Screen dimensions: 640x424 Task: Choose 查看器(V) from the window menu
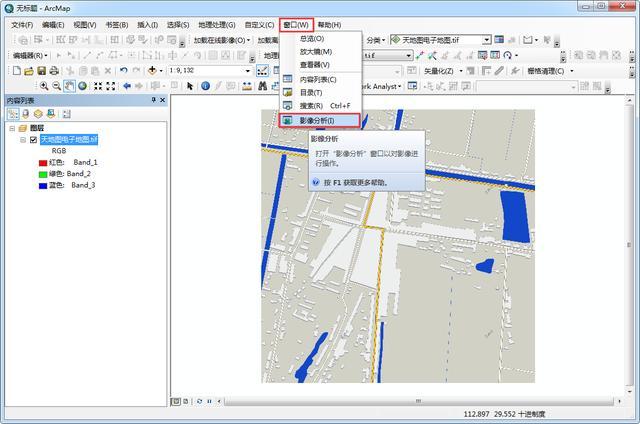tap(320, 65)
